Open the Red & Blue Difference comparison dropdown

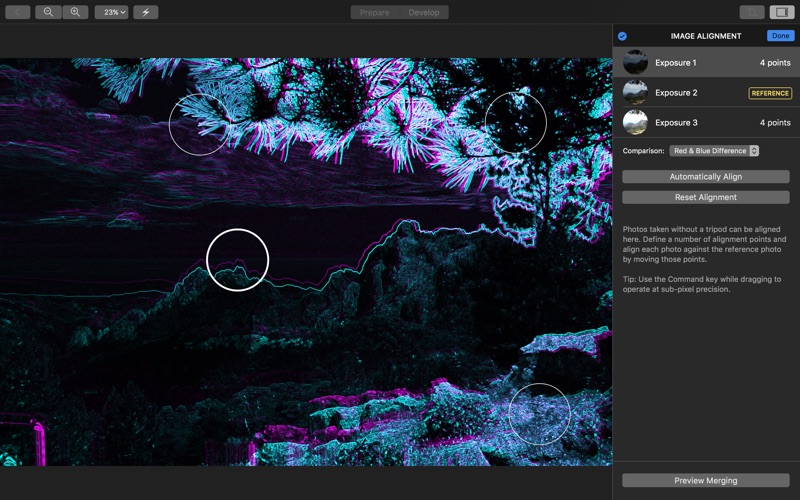pos(714,151)
